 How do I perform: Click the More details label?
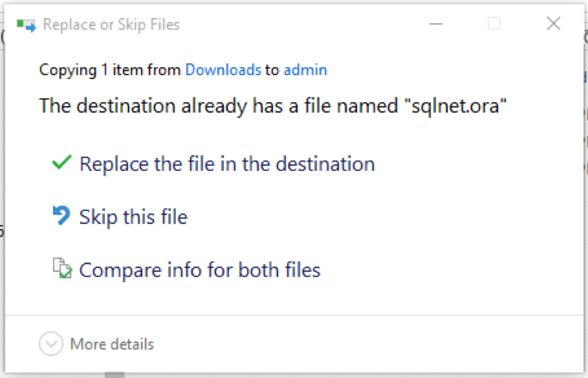(x=112, y=344)
